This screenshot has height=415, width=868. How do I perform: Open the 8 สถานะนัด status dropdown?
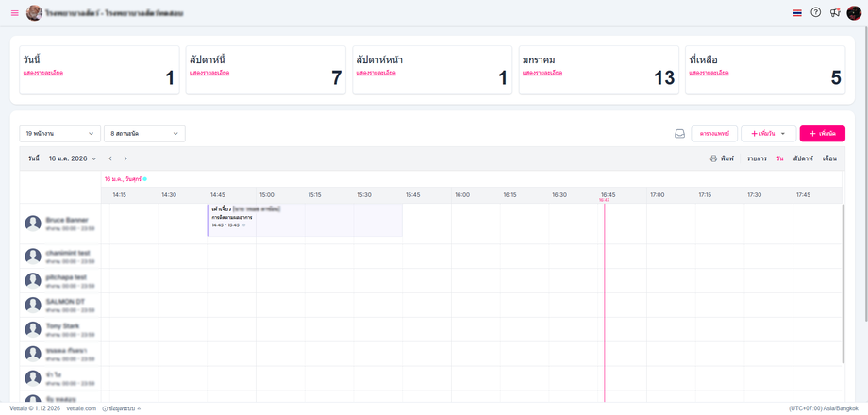tap(144, 134)
